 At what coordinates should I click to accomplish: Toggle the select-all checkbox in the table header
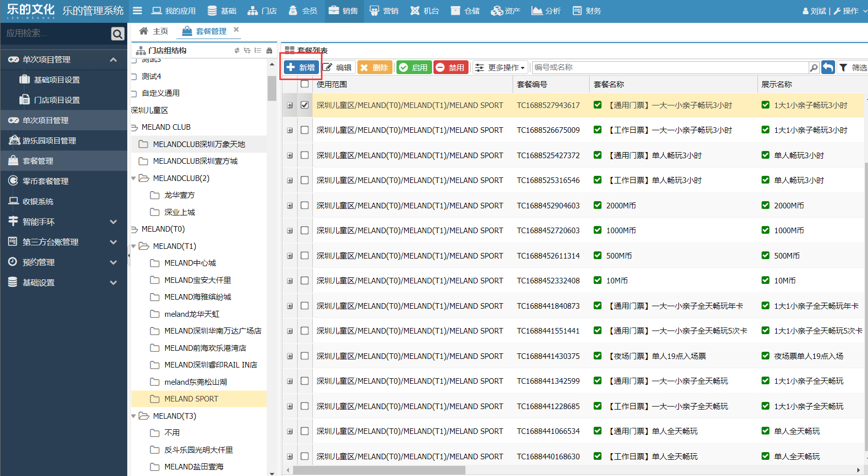click(x=305, y=84)
